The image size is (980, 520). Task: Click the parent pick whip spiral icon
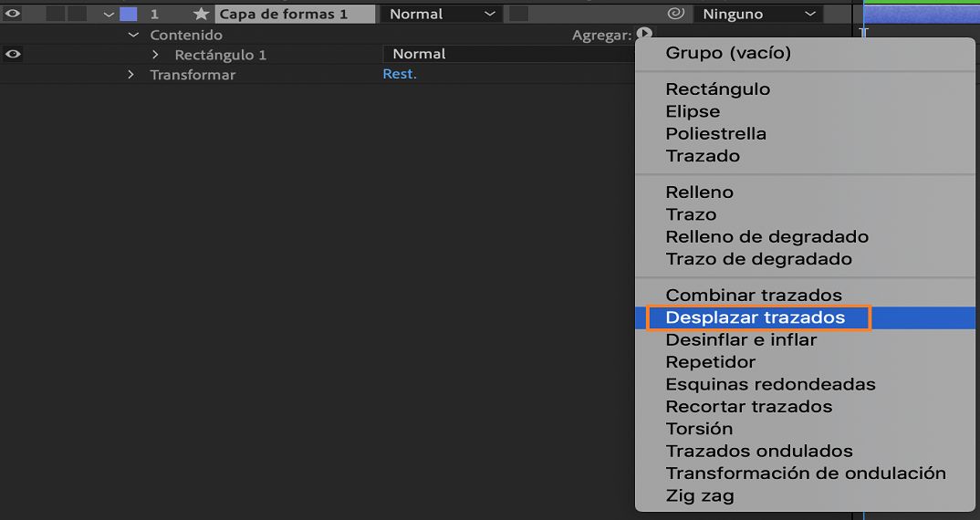(676, 14)
